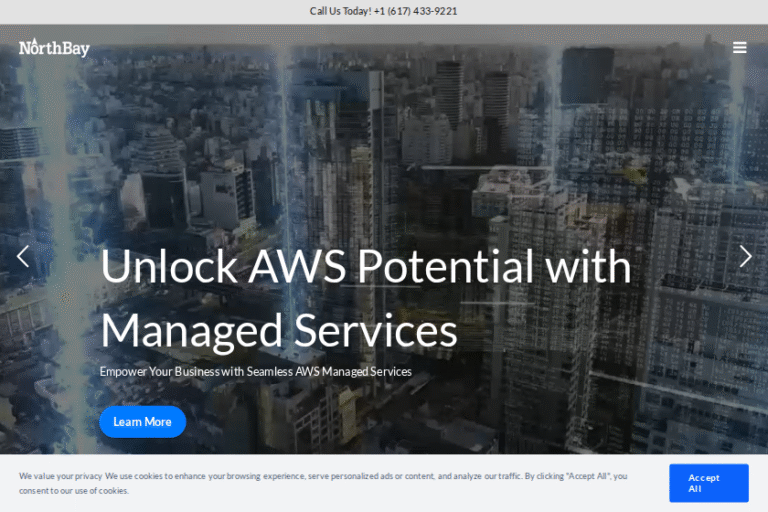Click the word "Services" in the large headline

click(x=376, y=331)
